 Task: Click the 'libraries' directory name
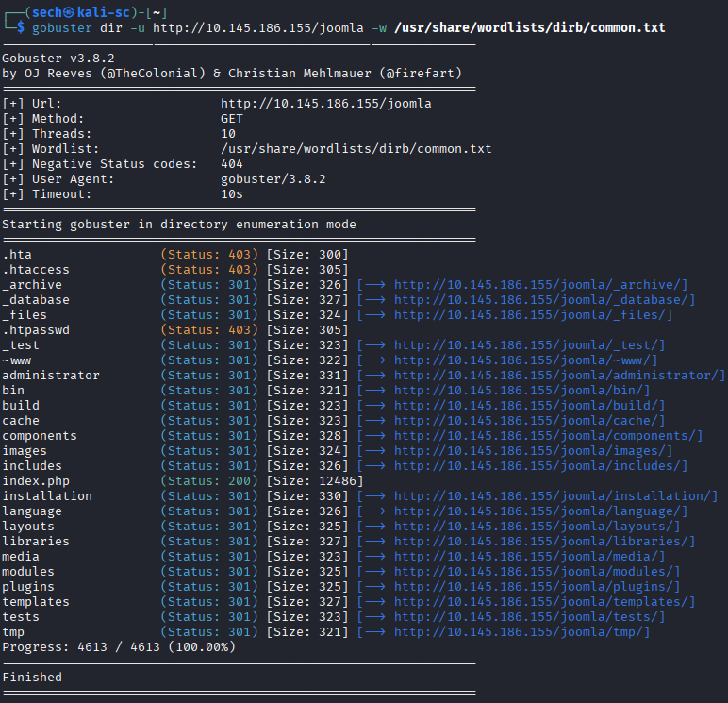[x=36, y=542]
